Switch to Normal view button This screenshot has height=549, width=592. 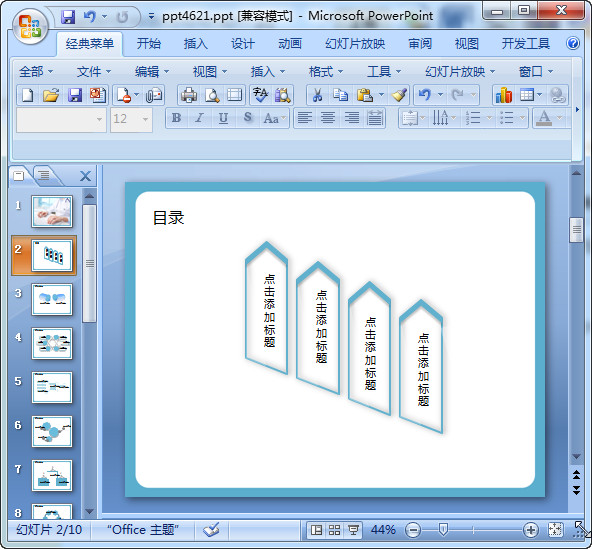(x=316, y=530)
